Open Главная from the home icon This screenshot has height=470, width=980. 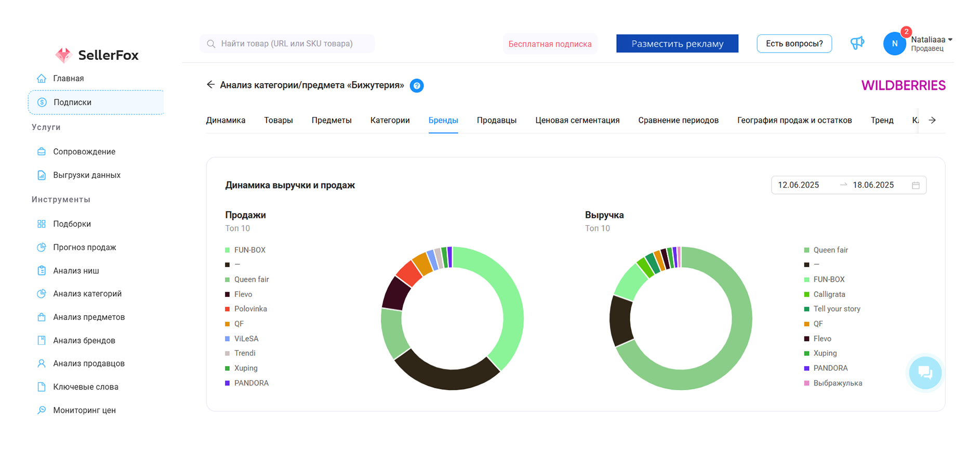click(42, 79)
